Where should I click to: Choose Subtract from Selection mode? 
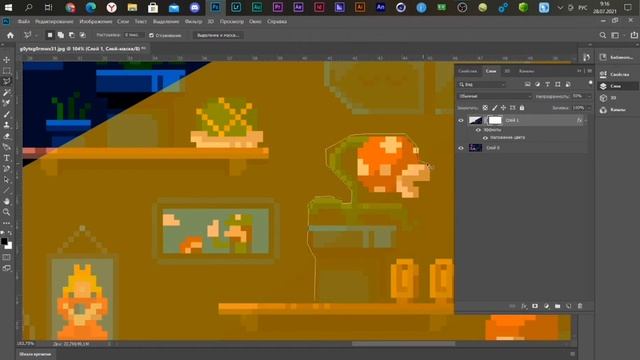[71, 36]
